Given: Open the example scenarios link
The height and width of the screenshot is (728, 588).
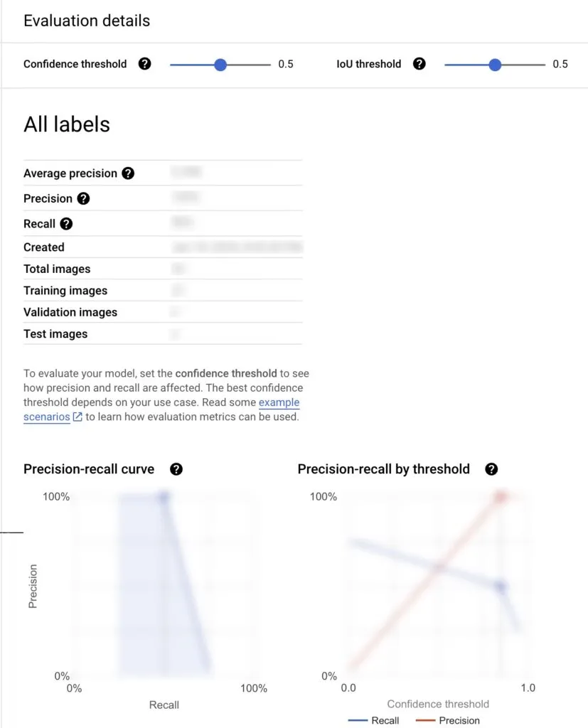Looking at the screenshot, I should [279, 402].
